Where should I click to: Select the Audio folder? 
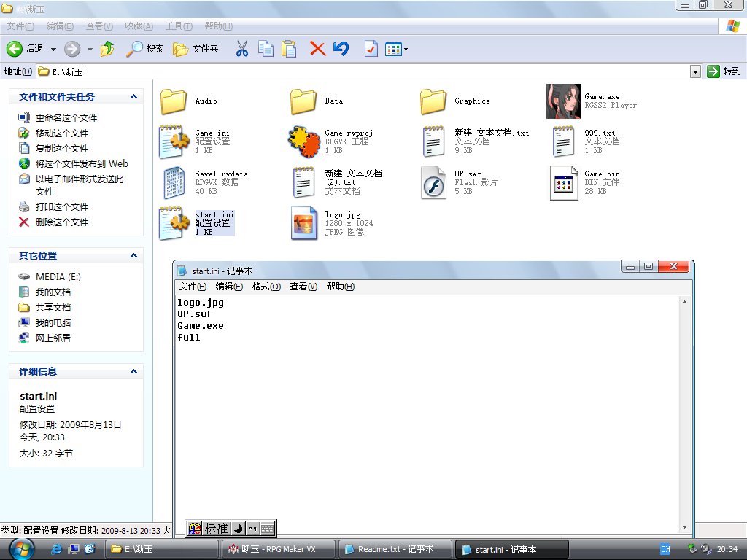pyautogui.click(x=174, y=101)
